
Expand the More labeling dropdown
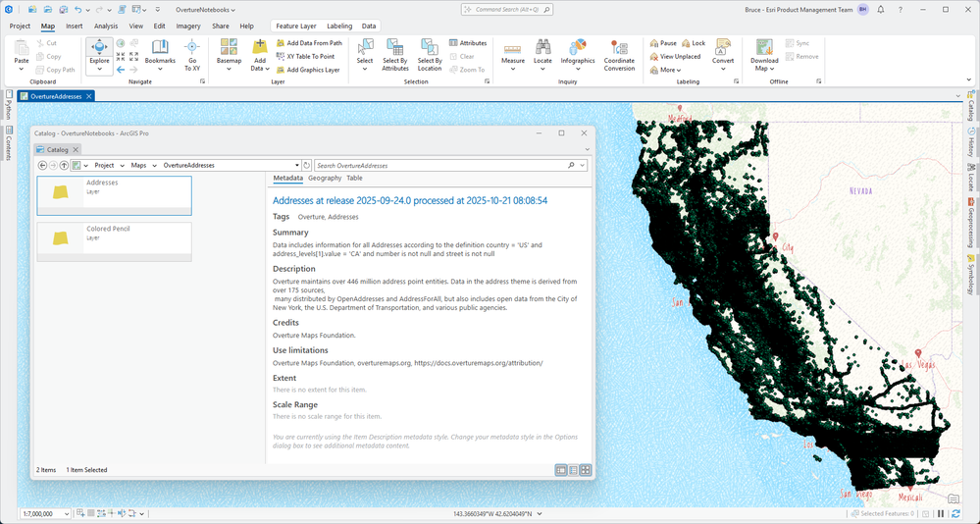666,70
